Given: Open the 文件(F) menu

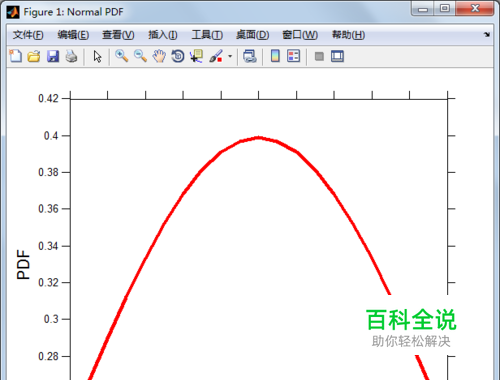Looking at the screenshot, I should point(28,35).
